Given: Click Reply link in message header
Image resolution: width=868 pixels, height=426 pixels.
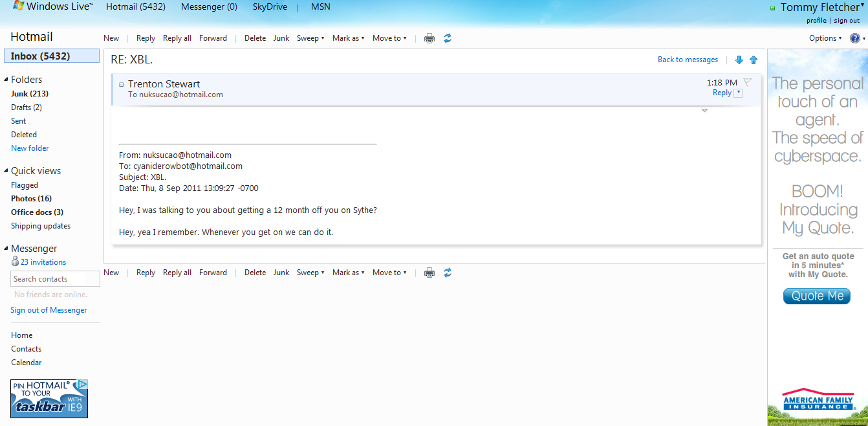Looking at the screenshot, I should point(722,93).
